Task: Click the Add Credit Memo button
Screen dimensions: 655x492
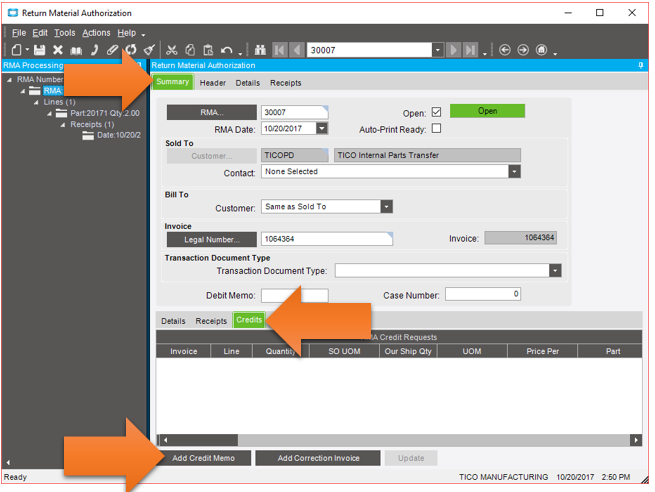Action: tap(203, 458)
